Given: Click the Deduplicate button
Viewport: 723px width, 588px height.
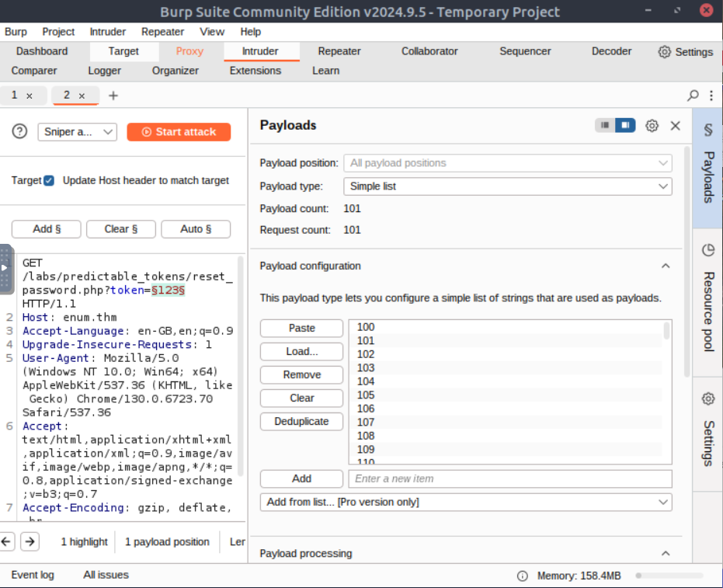Looking at the screenshot, I should [x=301, y=421].
